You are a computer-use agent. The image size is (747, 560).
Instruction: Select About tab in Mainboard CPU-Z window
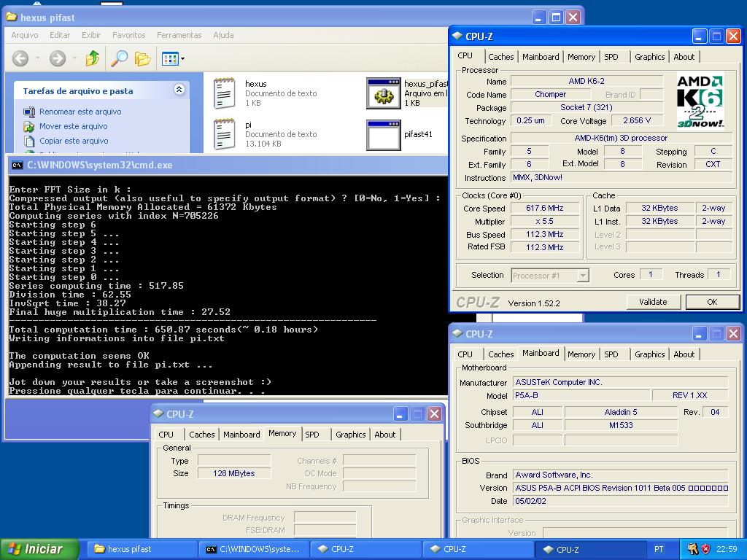(x=684, y=354)
